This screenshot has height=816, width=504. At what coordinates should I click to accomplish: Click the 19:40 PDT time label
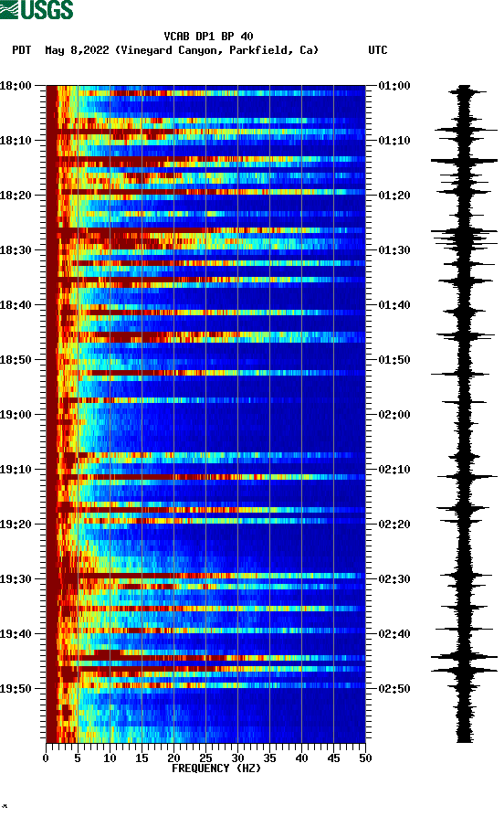point(16,634)
